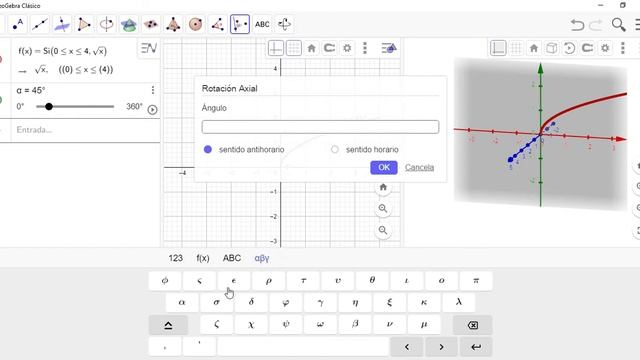Open the slider α options menu
Screen dimensions: 640x360
(x=153, y=90)
